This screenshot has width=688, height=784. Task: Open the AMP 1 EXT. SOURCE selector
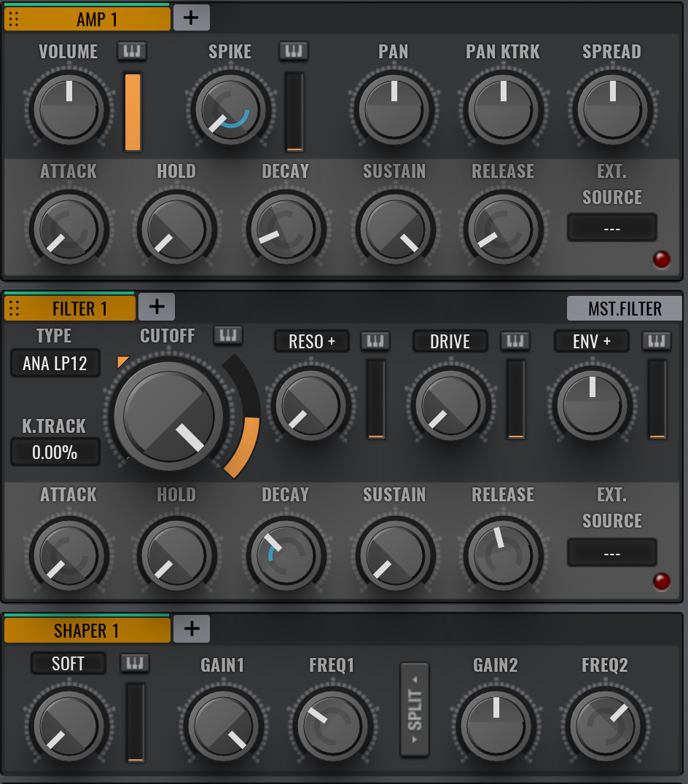612,228
